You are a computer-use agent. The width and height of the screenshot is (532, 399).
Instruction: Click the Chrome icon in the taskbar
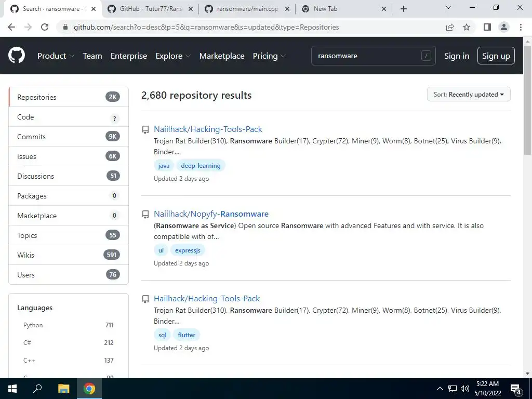(x=89, y=389)
